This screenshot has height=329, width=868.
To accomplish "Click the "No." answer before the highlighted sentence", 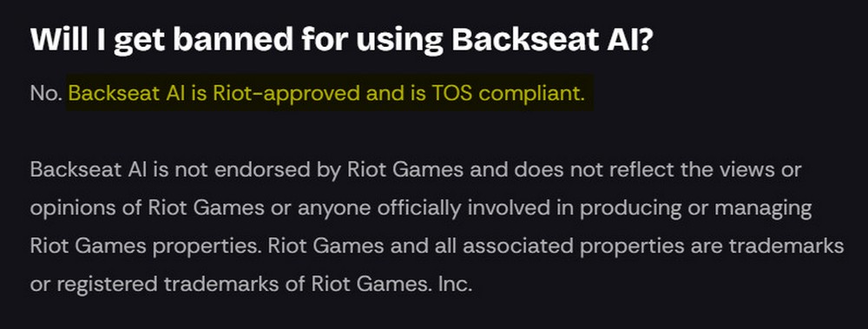I will 46,94.
